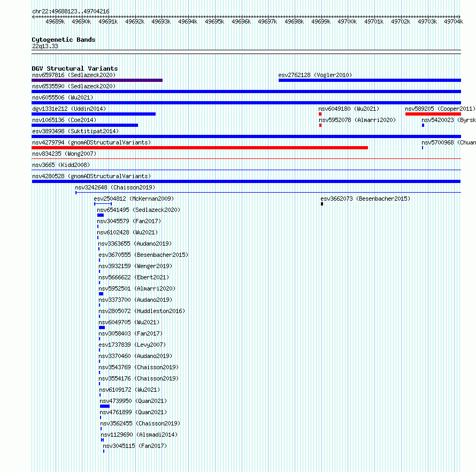Click the 49700k ruler position label
Image resolution: width=476 pixels, height=472 pixels.
coord(347,21)
